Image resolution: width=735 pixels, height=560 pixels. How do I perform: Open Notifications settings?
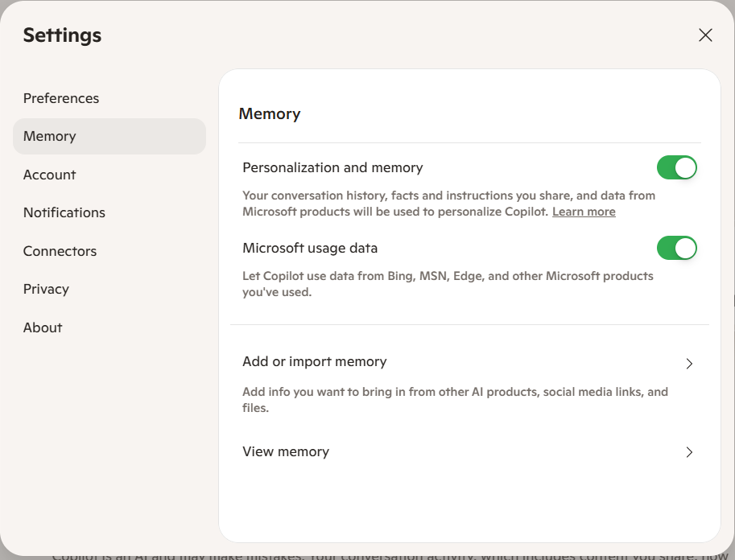coord(109,212)
